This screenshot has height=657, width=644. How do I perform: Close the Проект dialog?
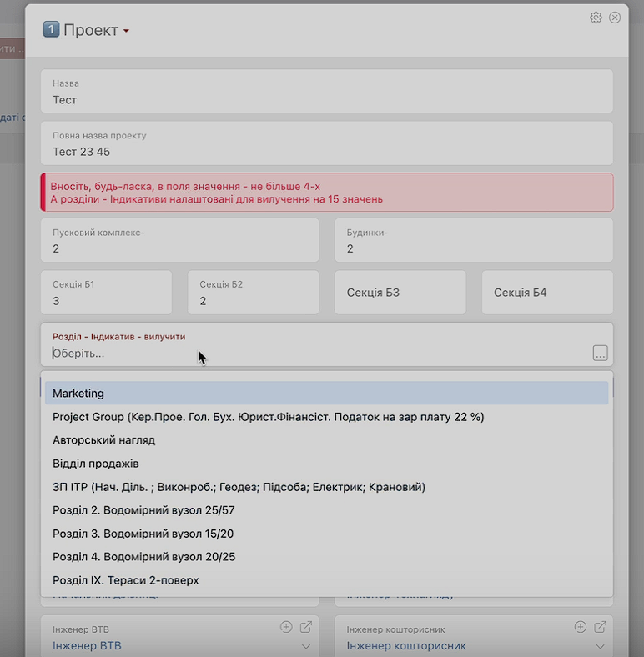pos(615,18)
